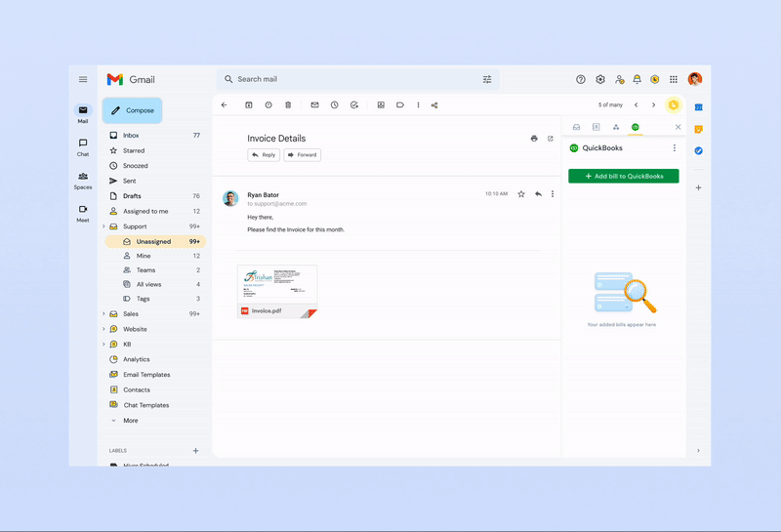Select the QuickBooks tab in side panel
The height and width of the screenshot is (532, 781).
(636, 127)
